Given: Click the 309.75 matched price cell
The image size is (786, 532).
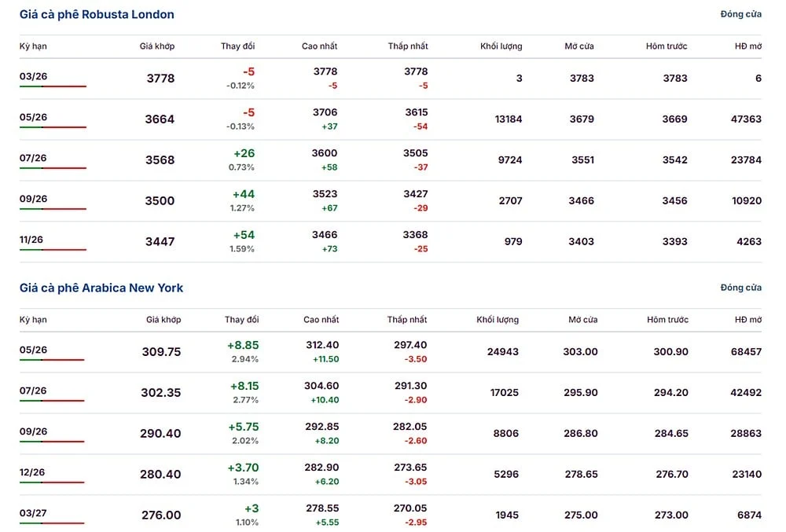Looking at the screenshot, I should (x=161, y=352).
